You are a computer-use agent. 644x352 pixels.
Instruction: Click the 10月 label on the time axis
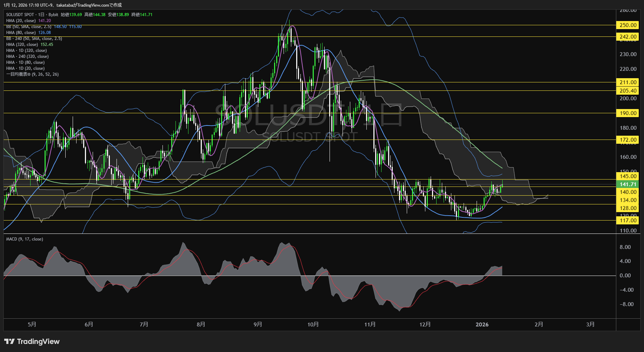(313, 325)
